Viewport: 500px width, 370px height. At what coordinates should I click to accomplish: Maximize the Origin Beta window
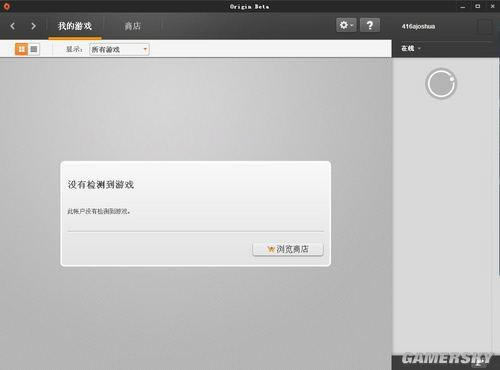(x=478, y=6)
